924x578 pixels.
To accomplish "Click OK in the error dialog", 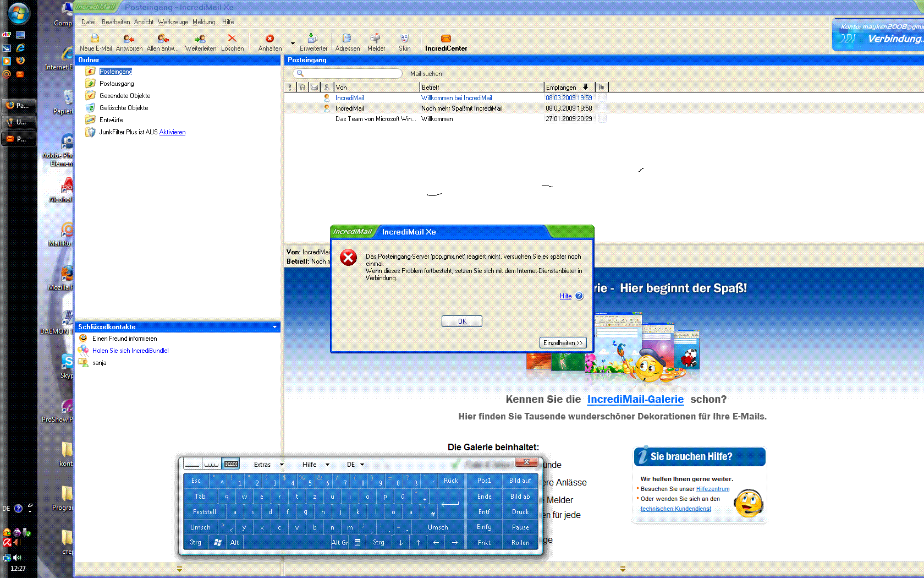I will [x=462, y=321].
